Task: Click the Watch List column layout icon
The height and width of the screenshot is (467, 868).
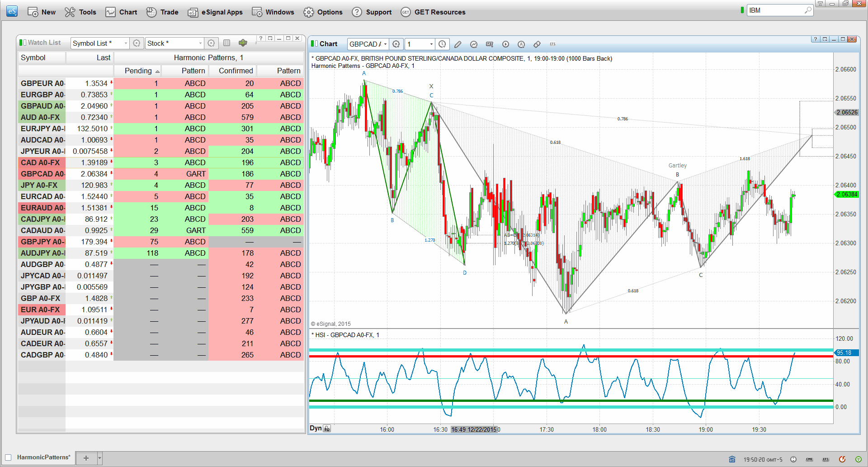Action: (x=227, y=43)
